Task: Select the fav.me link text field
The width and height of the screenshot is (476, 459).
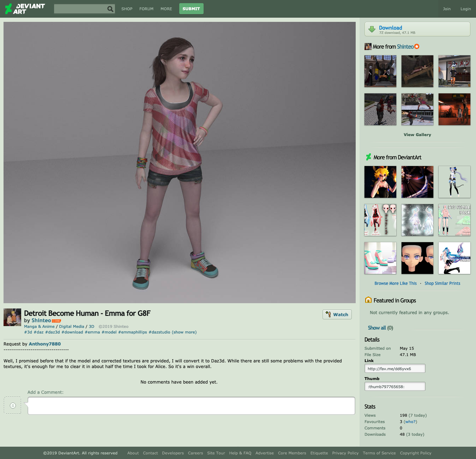Action: 394,369
